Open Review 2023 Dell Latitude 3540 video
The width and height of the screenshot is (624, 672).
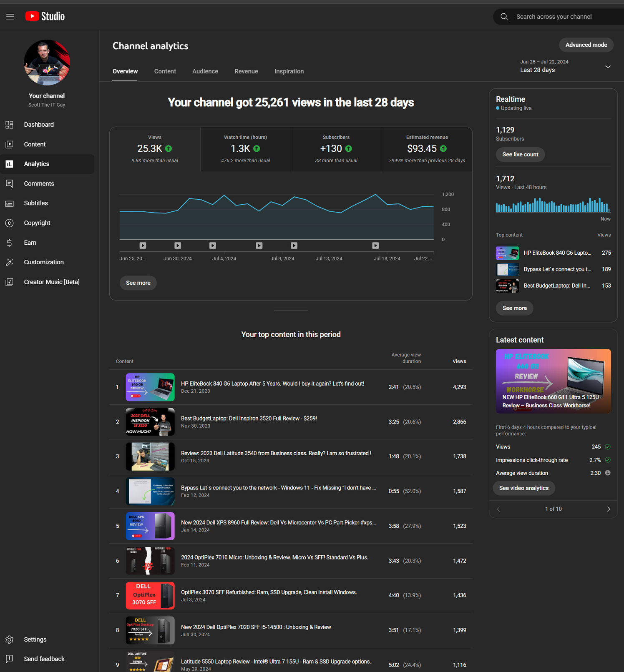click(x=276, y=453)
